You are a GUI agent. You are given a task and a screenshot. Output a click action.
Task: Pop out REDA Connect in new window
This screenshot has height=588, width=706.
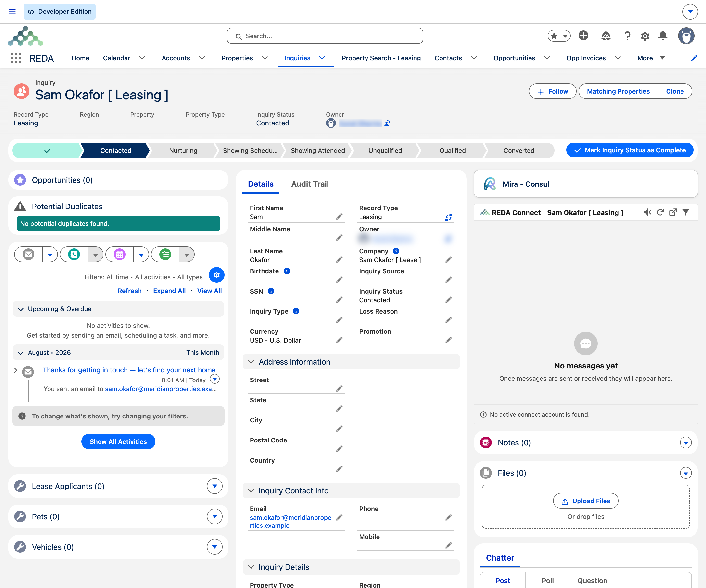[x=673, y=212]
